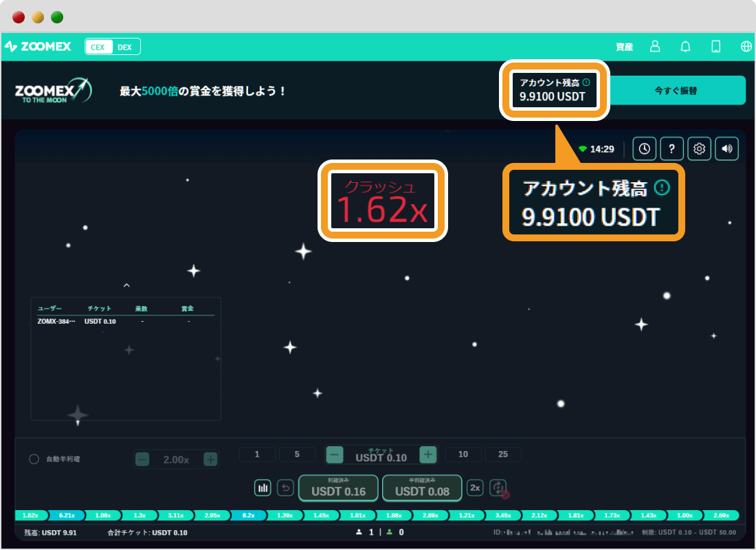The image size is (756, 550).
Task: Open notifications via the bell icon
Action: coord(685,46)
